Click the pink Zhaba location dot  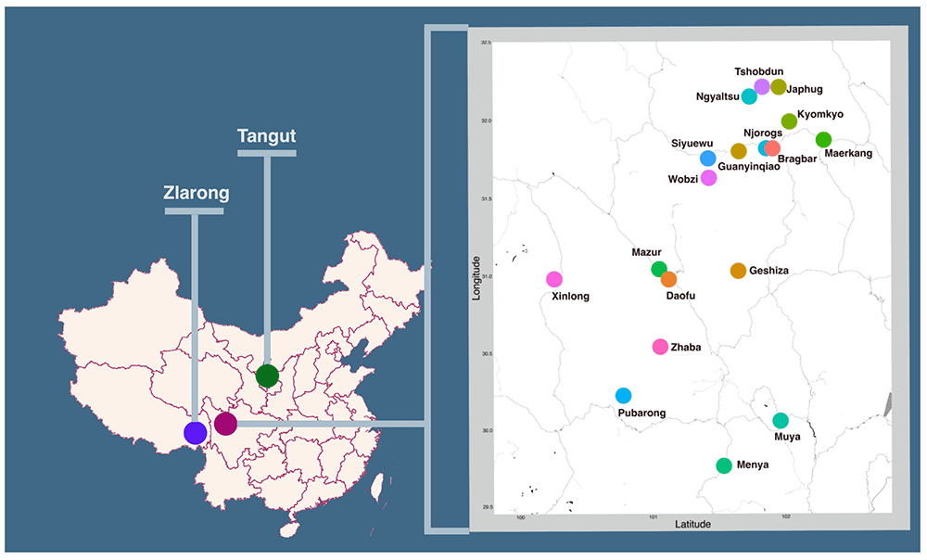tap(660, 347)
